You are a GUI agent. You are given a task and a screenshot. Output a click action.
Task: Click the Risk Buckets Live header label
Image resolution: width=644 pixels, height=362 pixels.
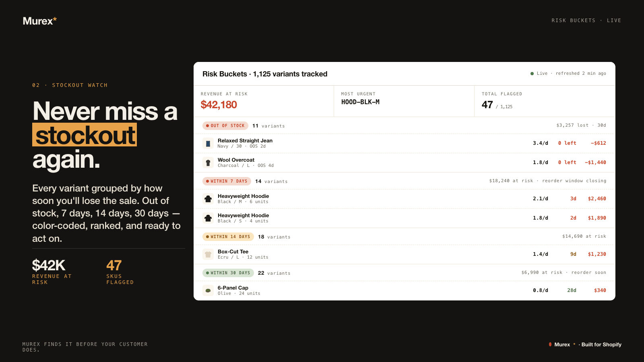click(x=586, y=21)
